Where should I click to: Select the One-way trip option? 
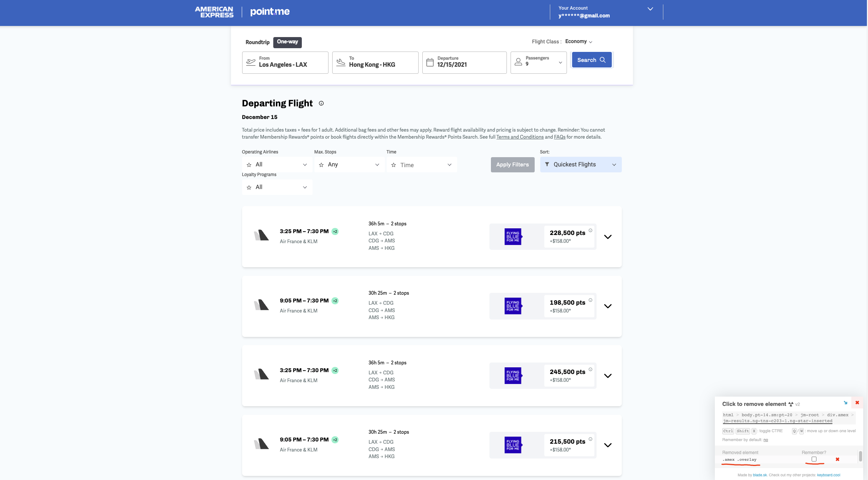coord(287,42)
